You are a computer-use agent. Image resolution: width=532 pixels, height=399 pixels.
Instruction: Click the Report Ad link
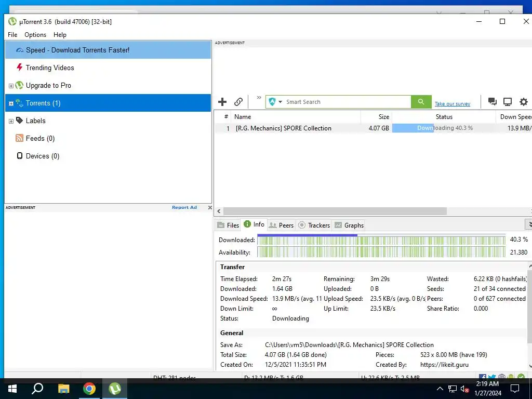coord(184,207)
